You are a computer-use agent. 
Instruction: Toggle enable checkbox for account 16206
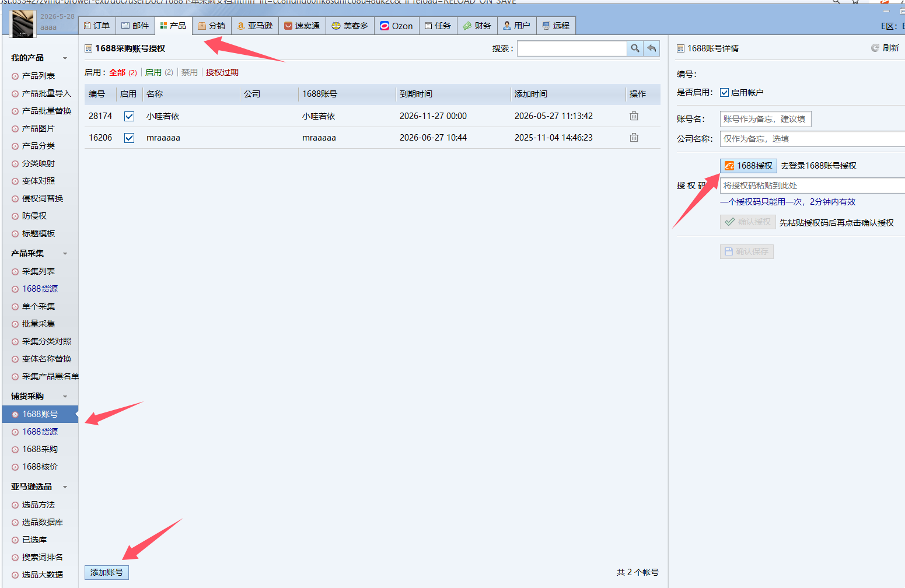click(130, 138)
